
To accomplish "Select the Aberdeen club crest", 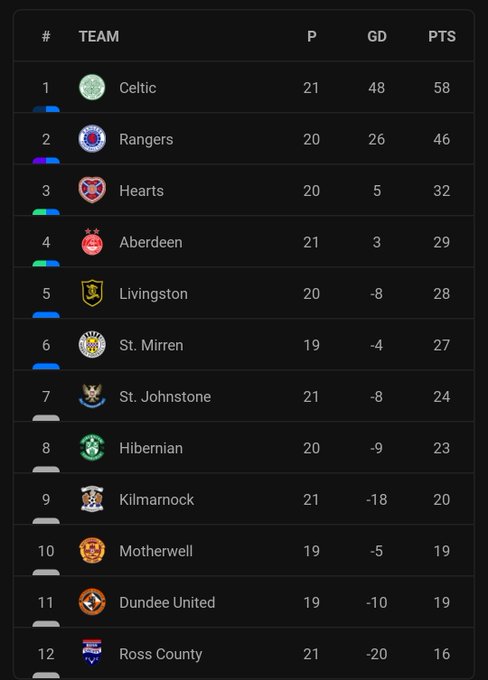I will pyautogui.click(x=92, y=242).
